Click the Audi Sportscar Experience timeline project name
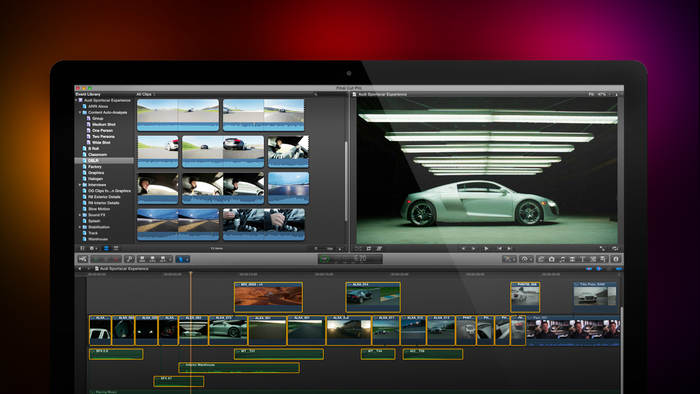The image size is (700, 394). pyautogui.click(x=124, y=269)
